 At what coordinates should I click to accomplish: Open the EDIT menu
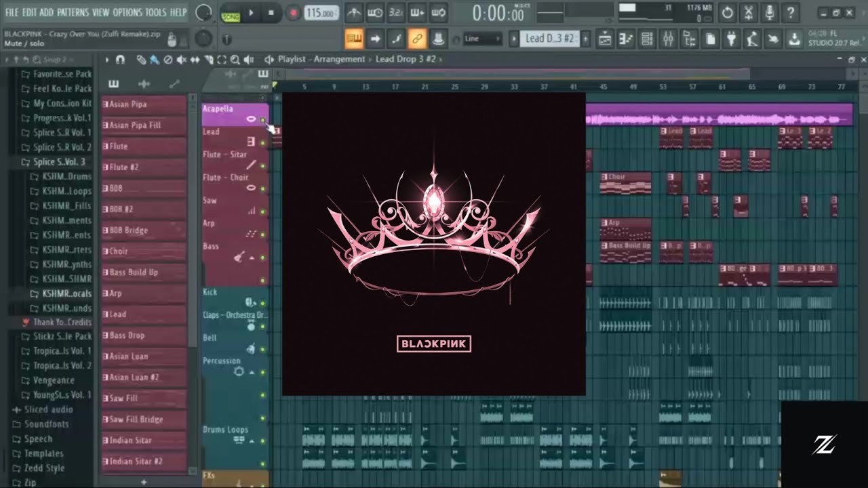pyautogui.click(x=29, y=12)
